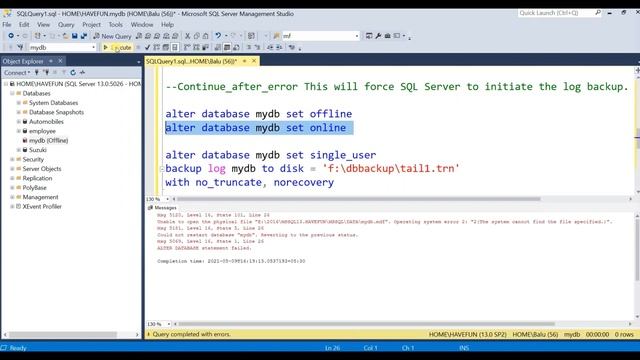Click the Copy icon in toolbar
640x360 pixels.
pyautogui.click(x=197, y=36)
